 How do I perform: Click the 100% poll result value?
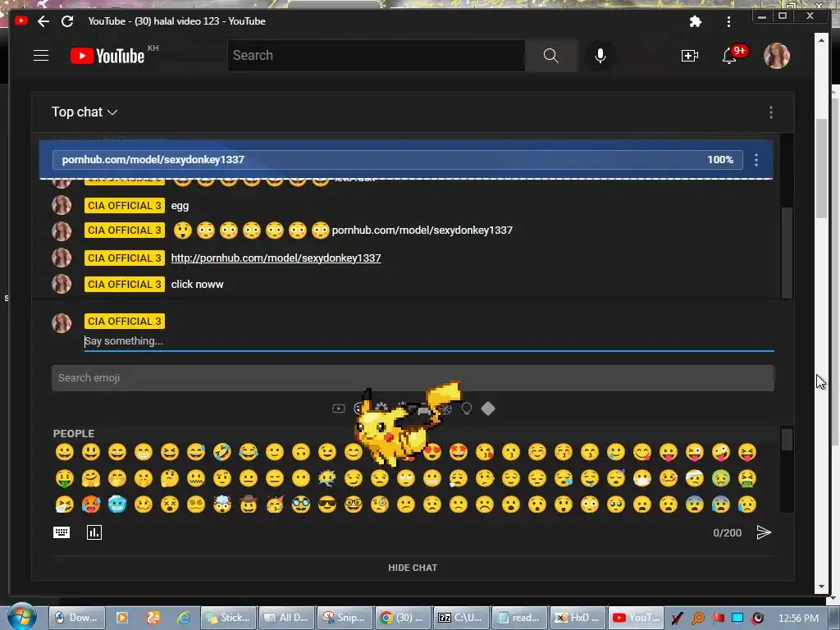tap(720, 160)
